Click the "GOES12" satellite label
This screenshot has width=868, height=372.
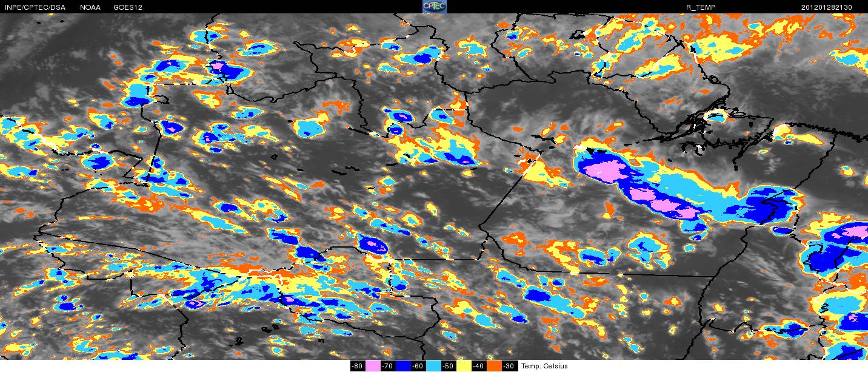128,7
